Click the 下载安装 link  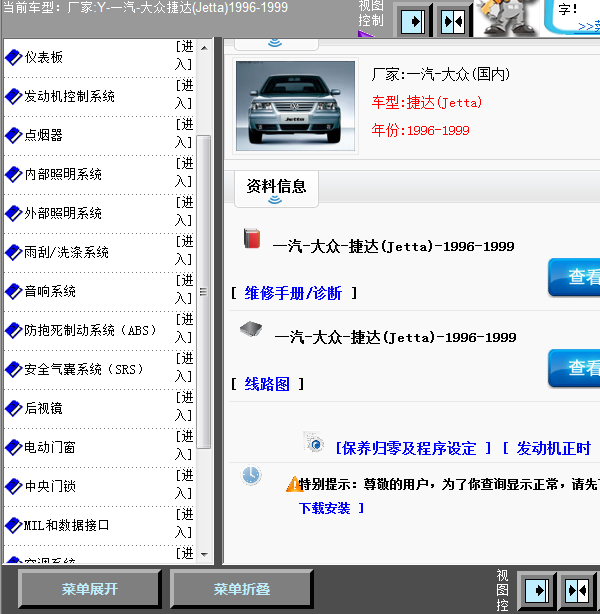click(x=324, y=508)
